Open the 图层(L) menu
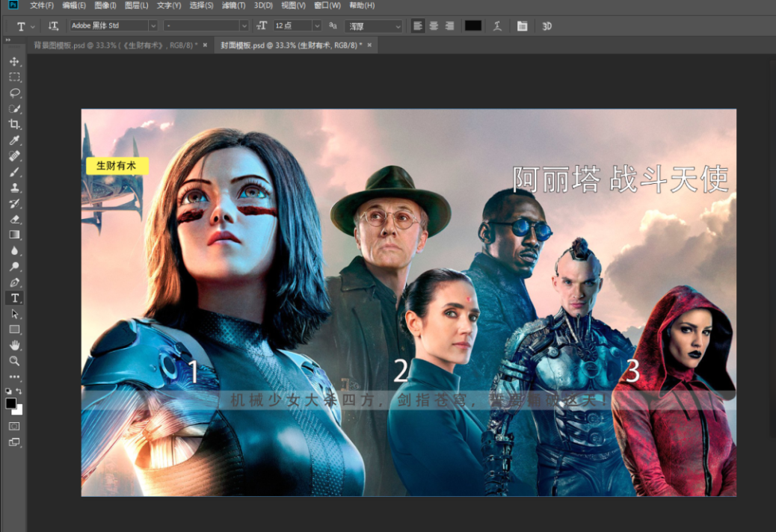Image resolution: width=776 pixels, height=532 pixels. (x=137, y=5)
